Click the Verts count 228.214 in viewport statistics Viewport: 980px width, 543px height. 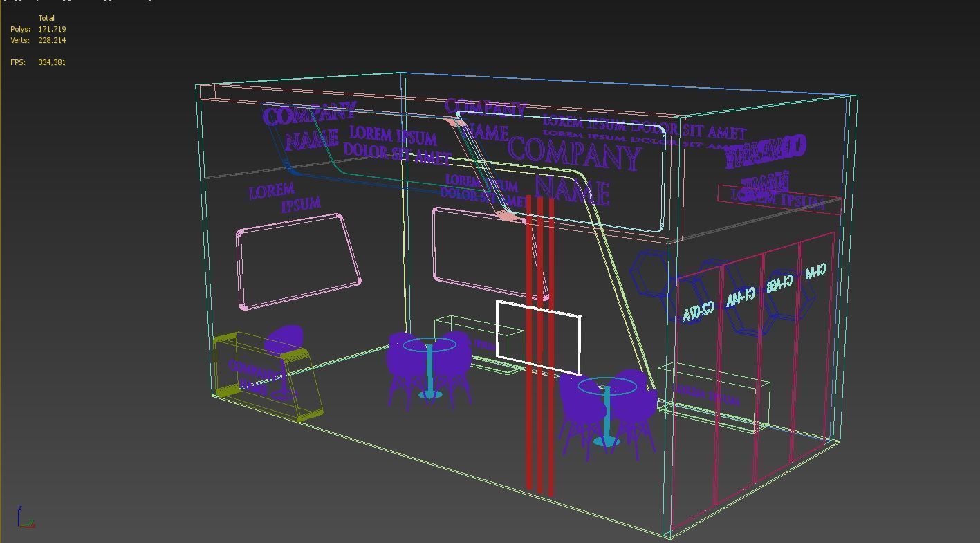tap(52, 40)
